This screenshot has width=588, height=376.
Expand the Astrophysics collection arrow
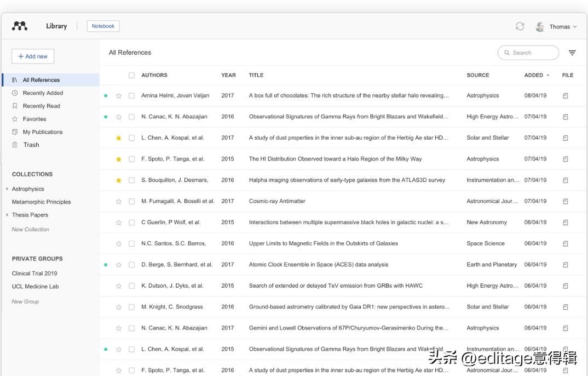coord(7,189)
